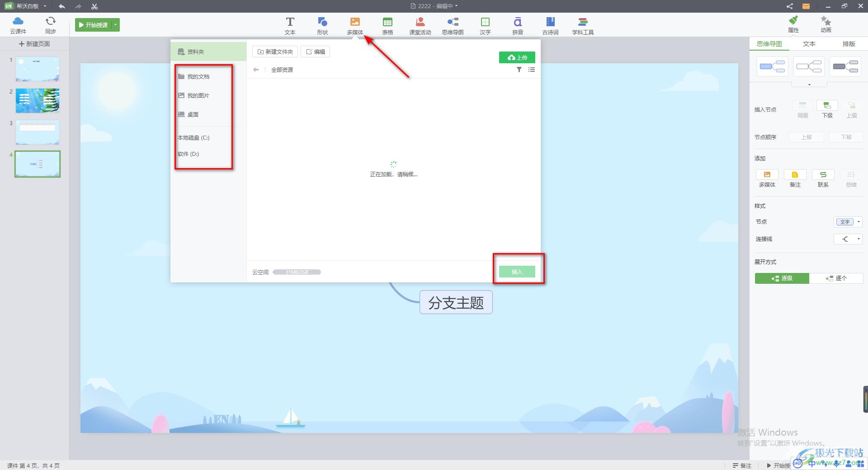Set expand mode to 逐级

pos(782,278)
